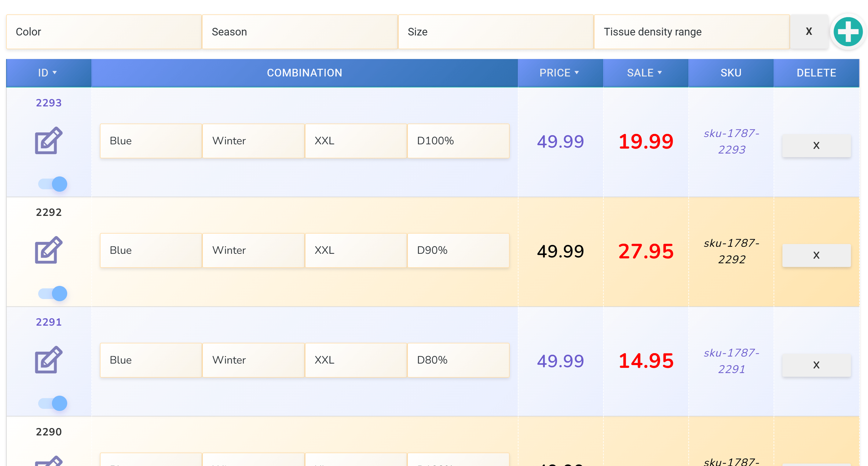Screen dimensions: 868x466
Task: Delete combination 2293 with X button
Action: (x=816, y=146)
